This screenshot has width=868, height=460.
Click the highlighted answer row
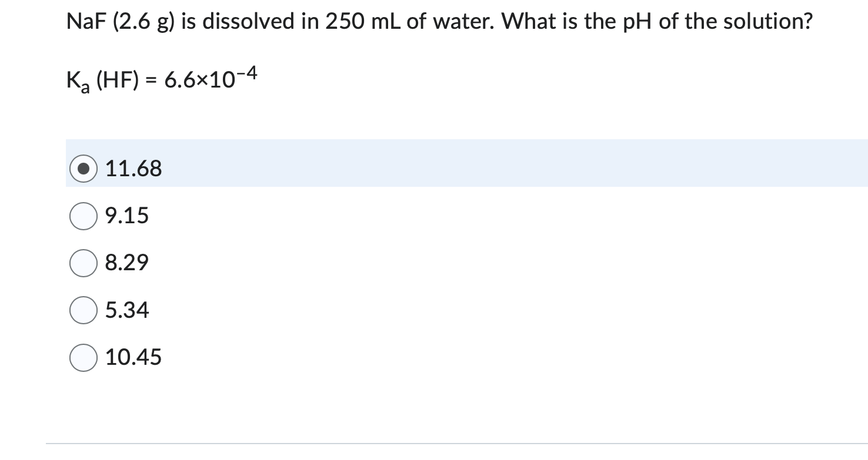click(x=412, y=164)
